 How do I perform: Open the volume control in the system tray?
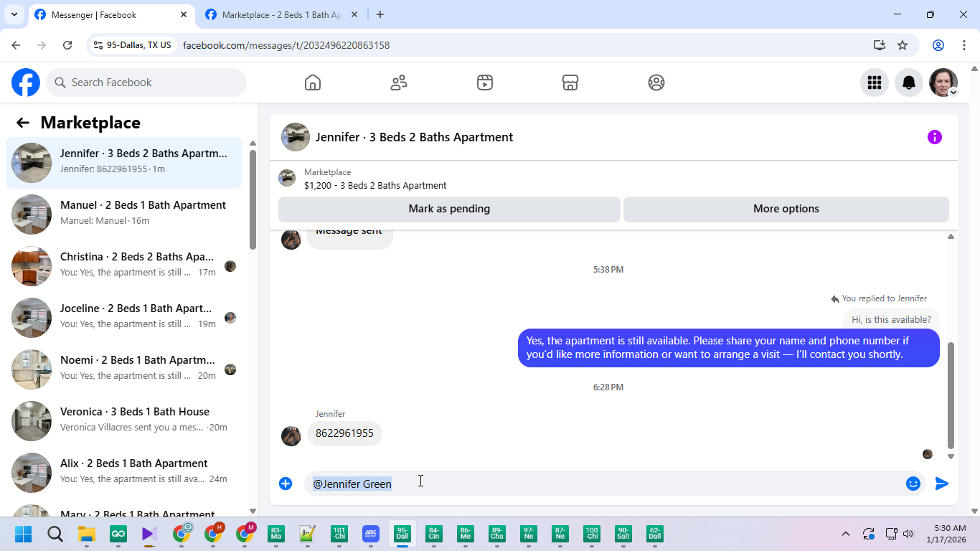pos(908,534)
